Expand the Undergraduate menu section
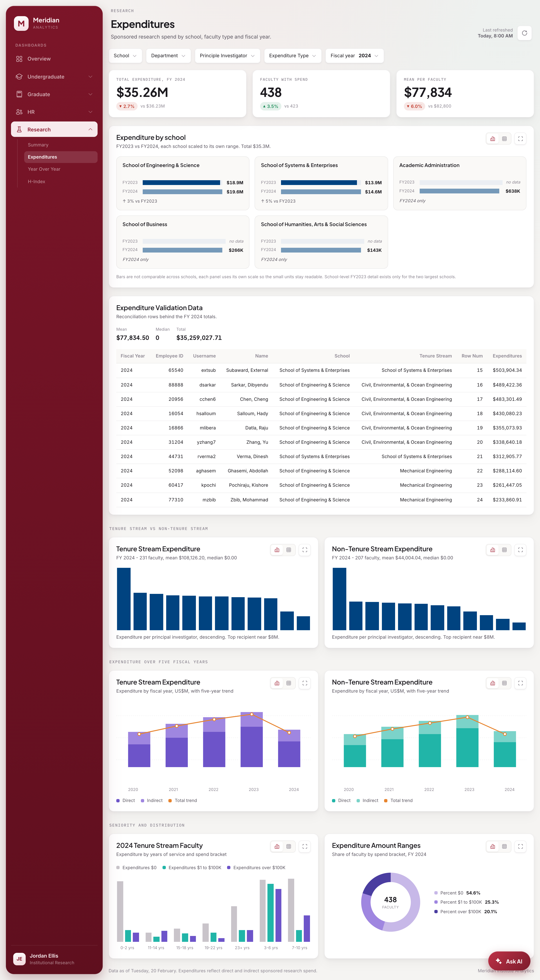 54,77
